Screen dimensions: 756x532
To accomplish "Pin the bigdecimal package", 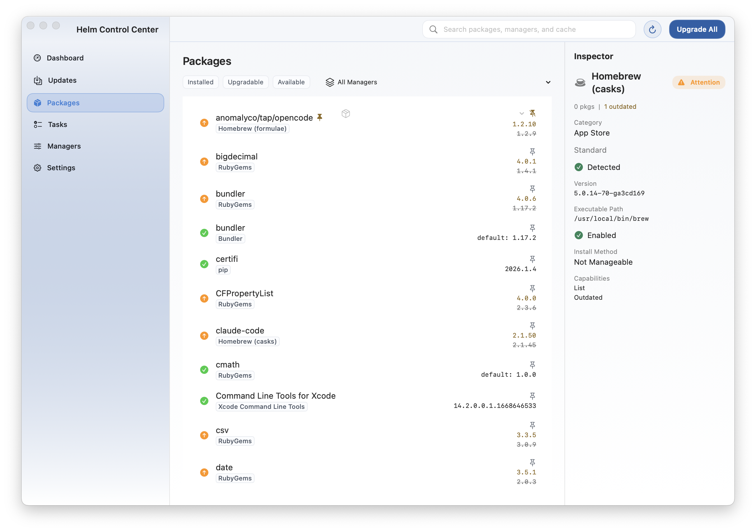I will point(533,151).
